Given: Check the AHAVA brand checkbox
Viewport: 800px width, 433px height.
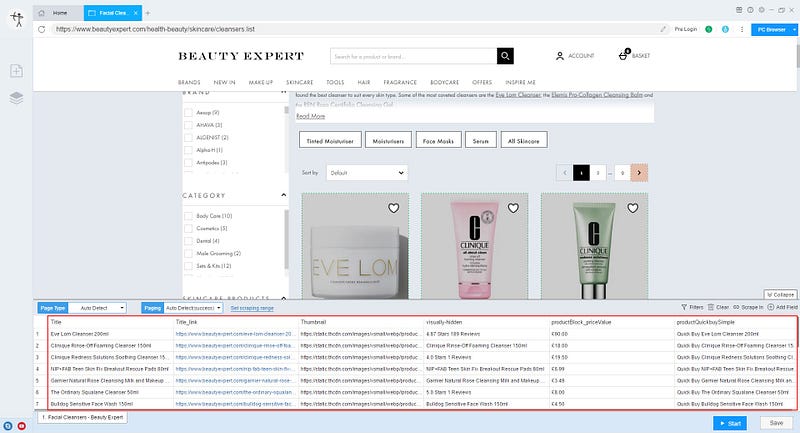Looking at the screenshot, I should click(188, 125).
